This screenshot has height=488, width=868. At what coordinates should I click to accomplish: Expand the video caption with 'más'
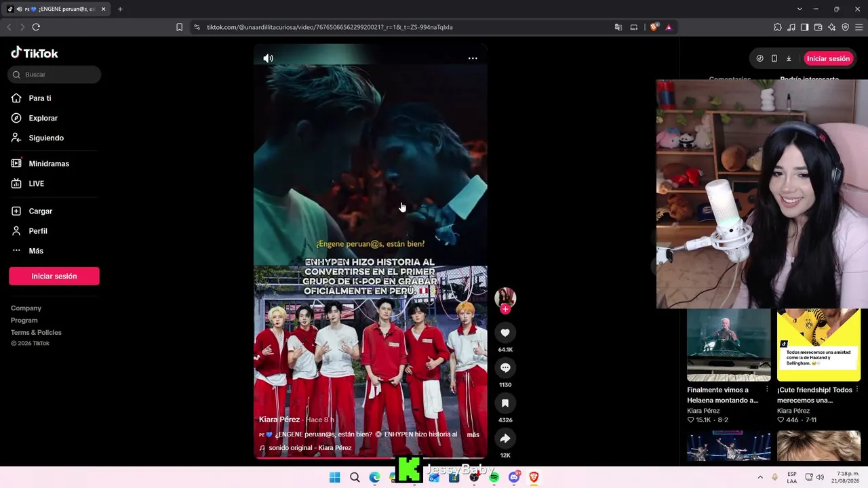[473, 434]
